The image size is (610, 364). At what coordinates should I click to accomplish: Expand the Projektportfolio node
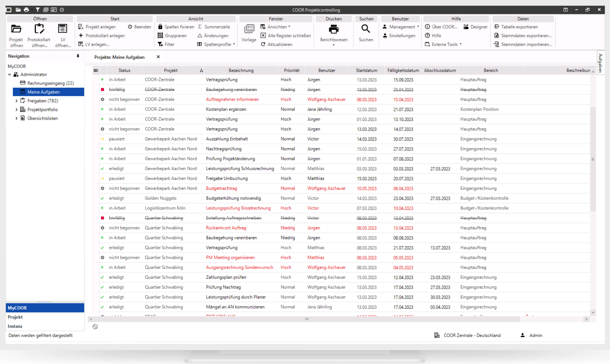(17, 110)
